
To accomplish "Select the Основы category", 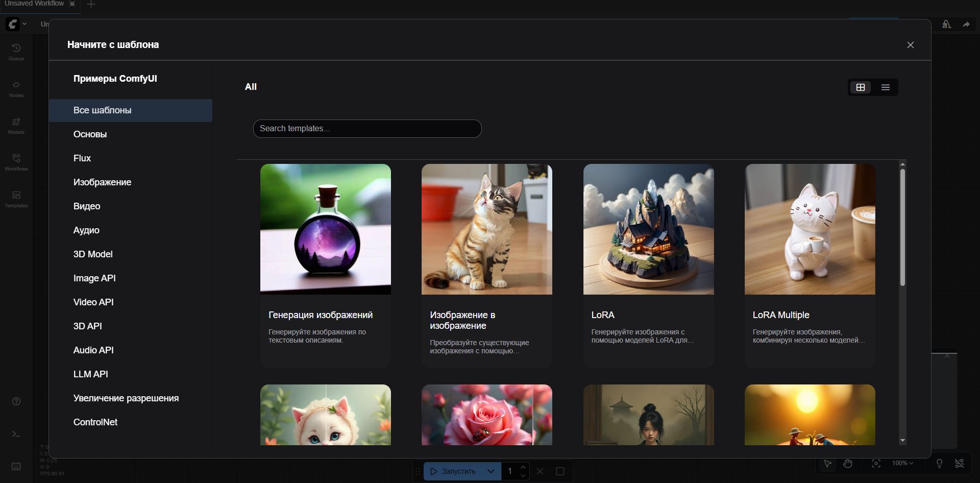I will point(131,134).
